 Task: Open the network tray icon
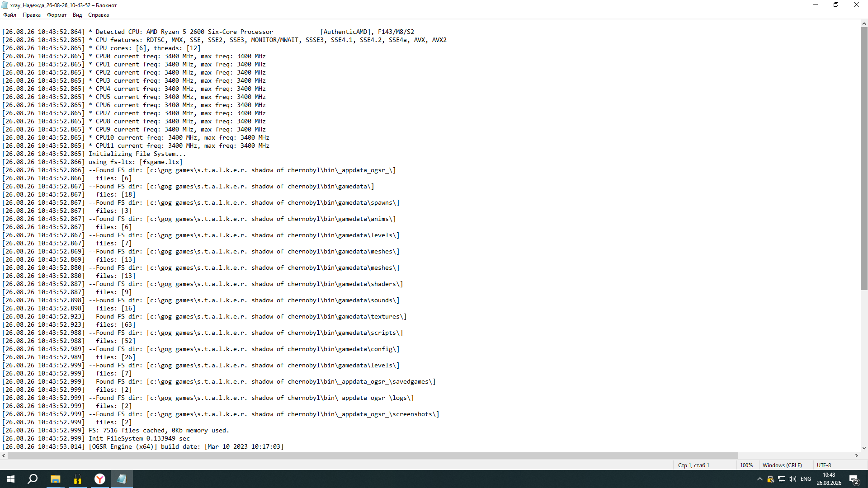click(782, 479)
